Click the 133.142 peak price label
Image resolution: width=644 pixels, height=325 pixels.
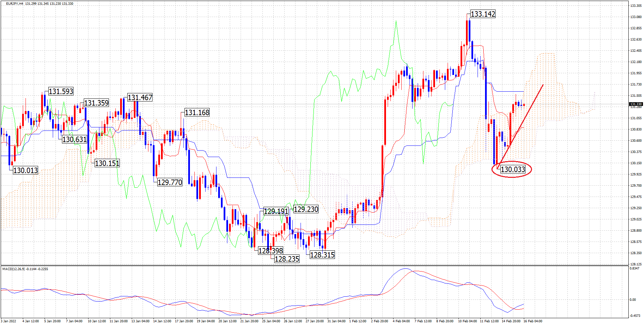(483, 14)
